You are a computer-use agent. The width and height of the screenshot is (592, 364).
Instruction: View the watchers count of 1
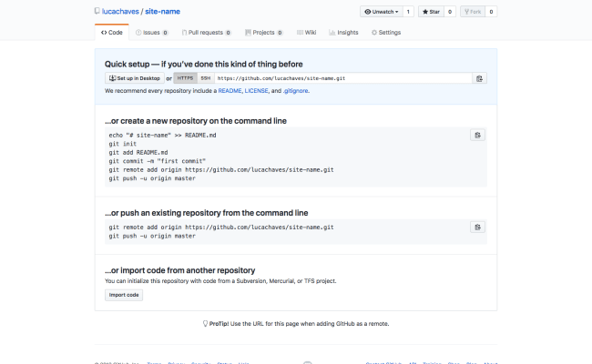coord(408,12)
